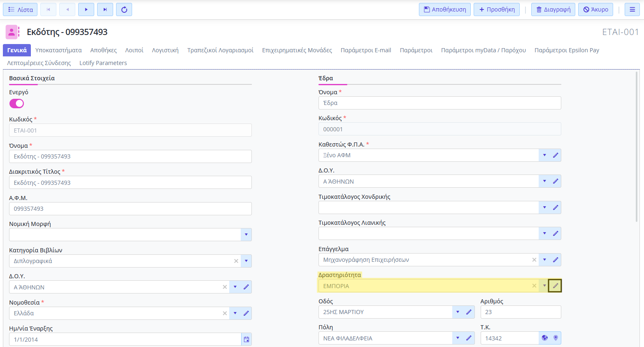Click the Διαγραφή delete button
Screen dimensions: 644x347
[553, 9]
